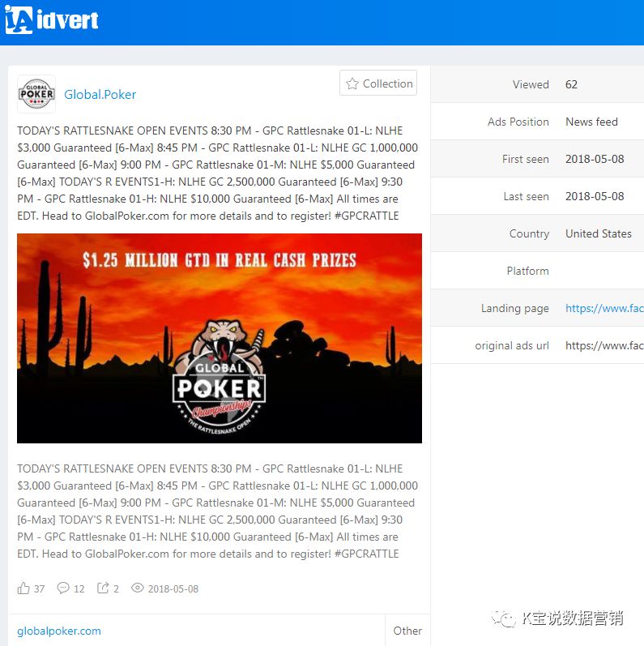
Task: Click the share icon beside 2
Action: pyautogui.click(x=103, y=588)
